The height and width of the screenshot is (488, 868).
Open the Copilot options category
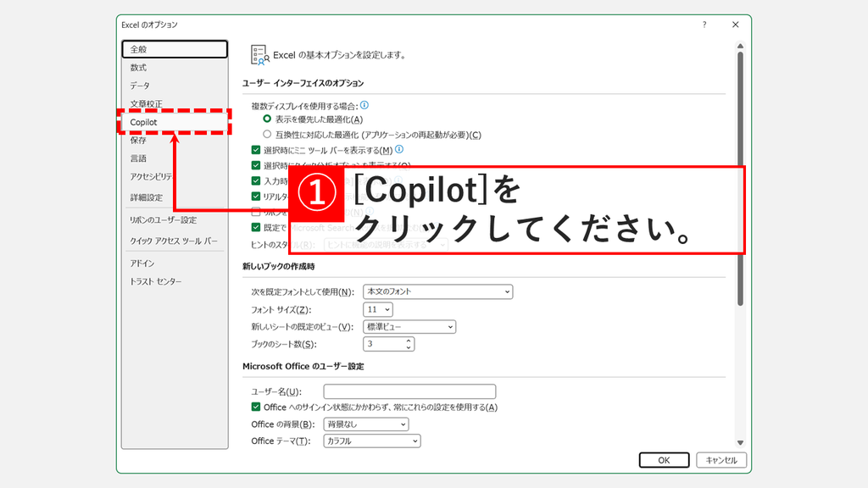[175, 122]
